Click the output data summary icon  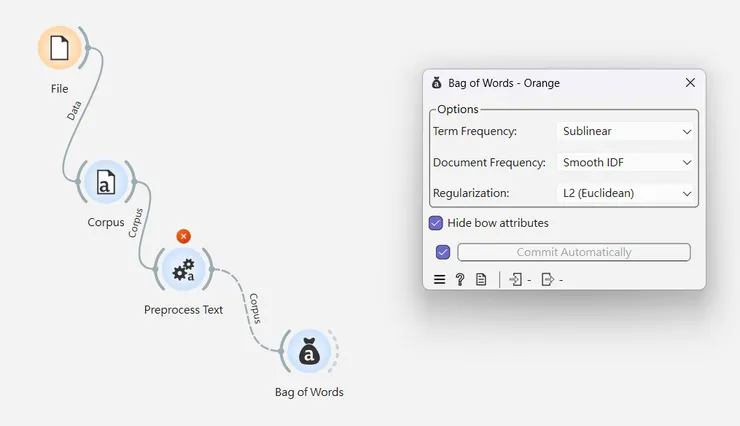click(547, 280)
